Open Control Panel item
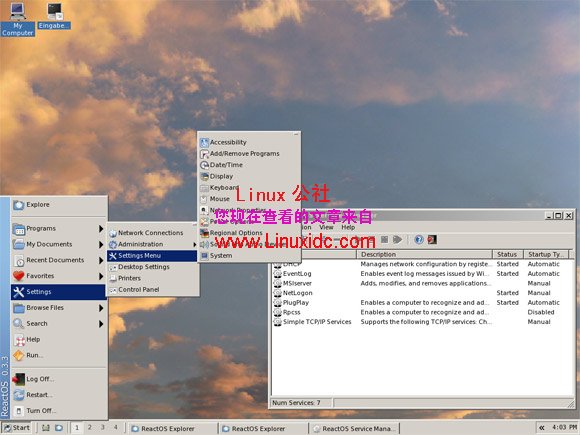580x435 pixels. [152, 290]
